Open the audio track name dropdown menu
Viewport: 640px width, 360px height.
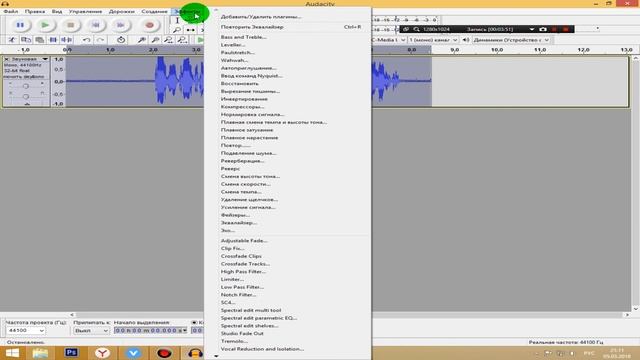tap(45, 59)
